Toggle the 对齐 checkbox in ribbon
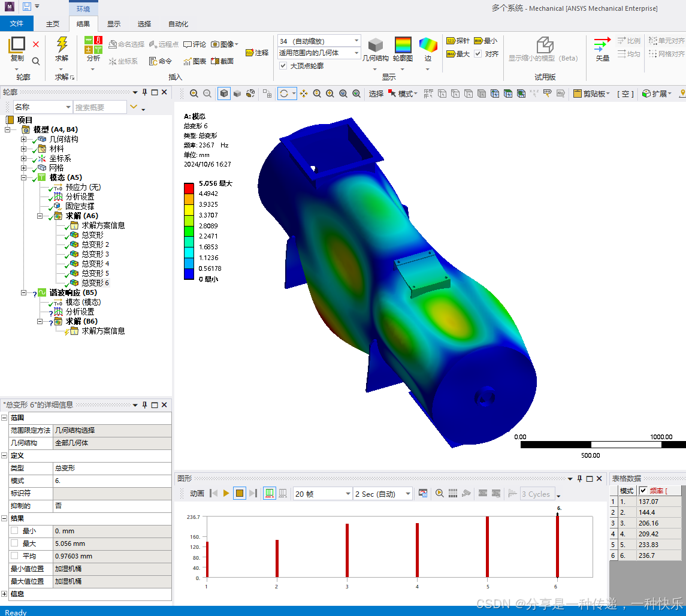Screen dimensions: 686x616 tap(478, 54)
